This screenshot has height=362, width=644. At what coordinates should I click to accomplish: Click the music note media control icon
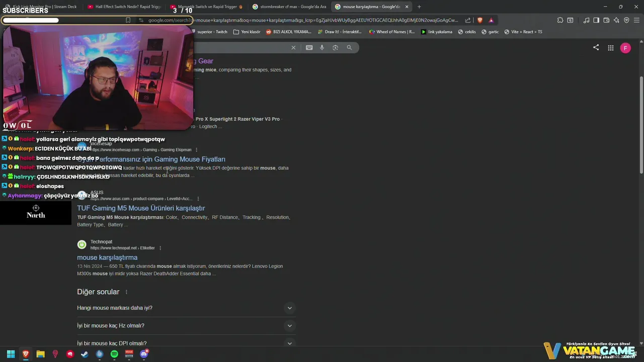coord(586,20)
